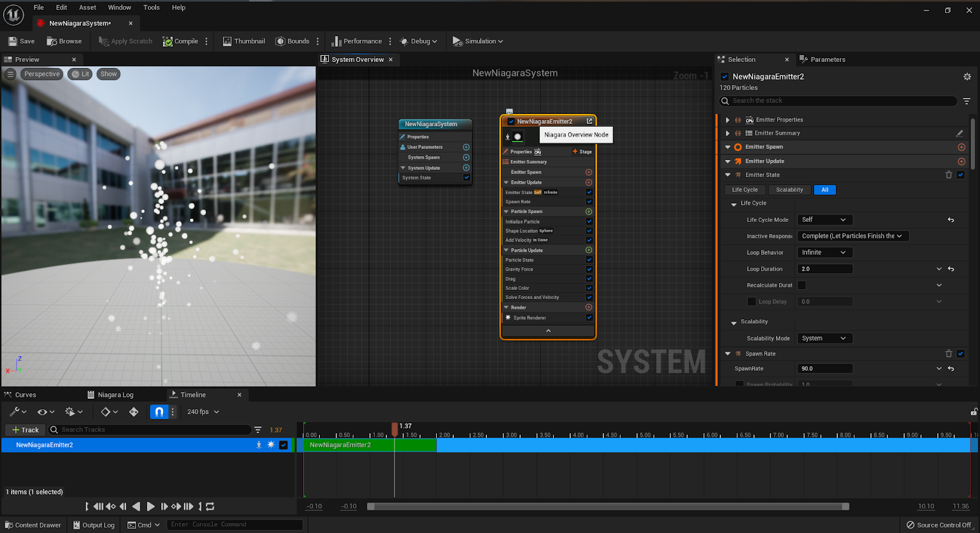Open the Debug dropdown
This screenshot has height=533, width=980.
pyautogui.click(x=418, y=41)
